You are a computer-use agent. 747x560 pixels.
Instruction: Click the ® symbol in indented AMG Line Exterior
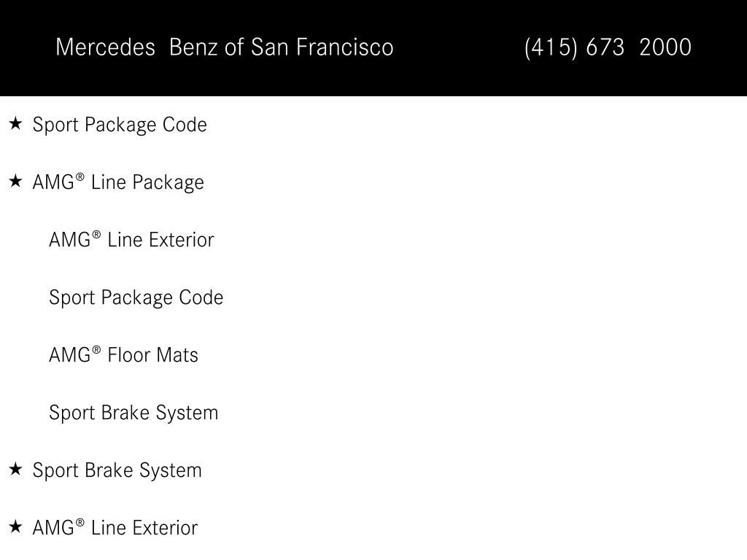[96, 235]
